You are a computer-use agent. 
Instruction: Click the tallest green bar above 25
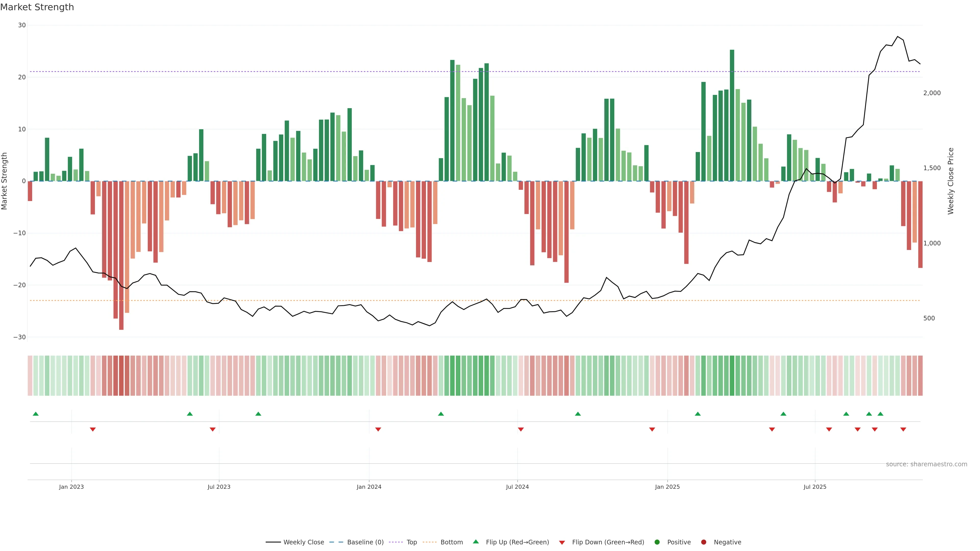point(732,114)
